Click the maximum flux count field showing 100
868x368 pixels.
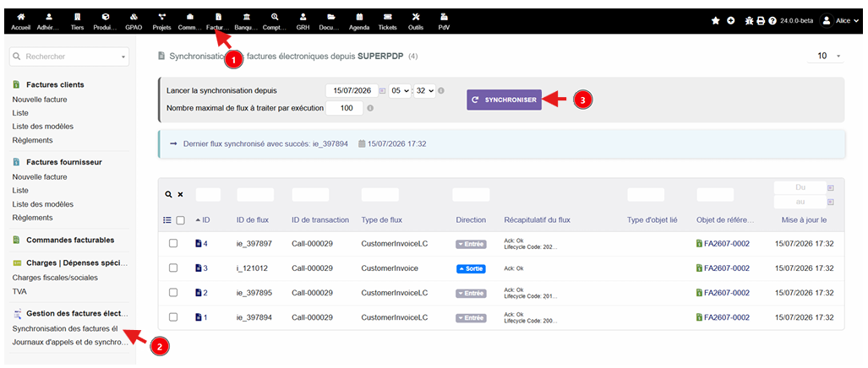click(344, 108)
